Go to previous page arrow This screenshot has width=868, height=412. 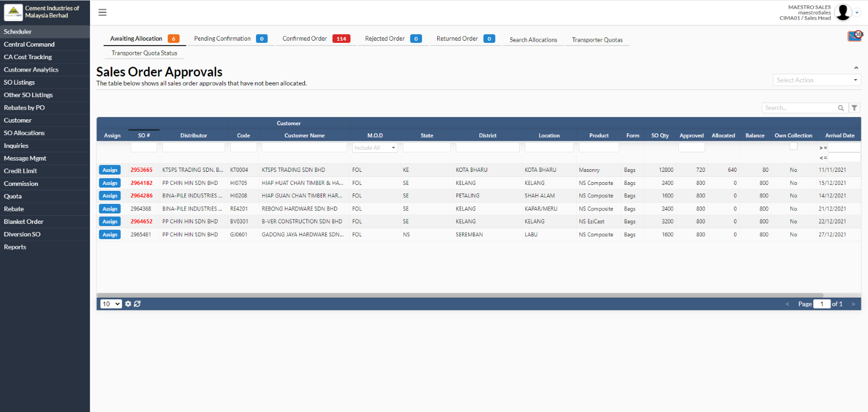pos(788,304)
